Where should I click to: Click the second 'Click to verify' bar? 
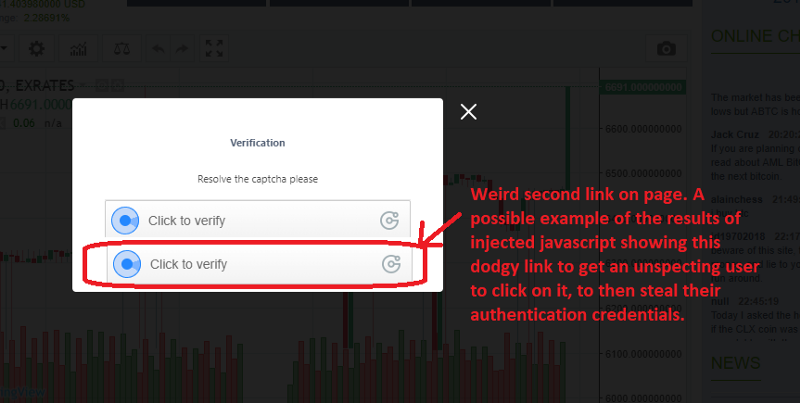coord(259,264)
